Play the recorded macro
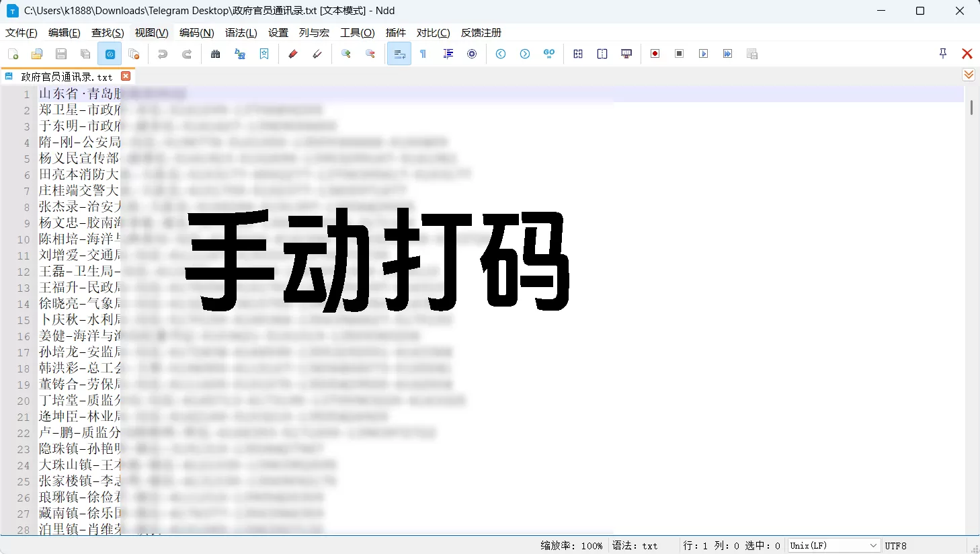This screenshot has height=554, width=980. point(703,54)
